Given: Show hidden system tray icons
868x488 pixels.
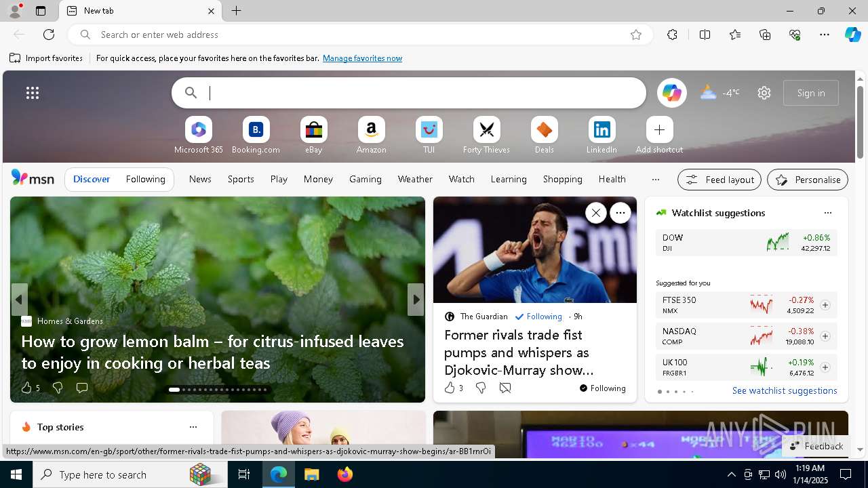Looking at the screenshot, I should click(x=731, y=474).
